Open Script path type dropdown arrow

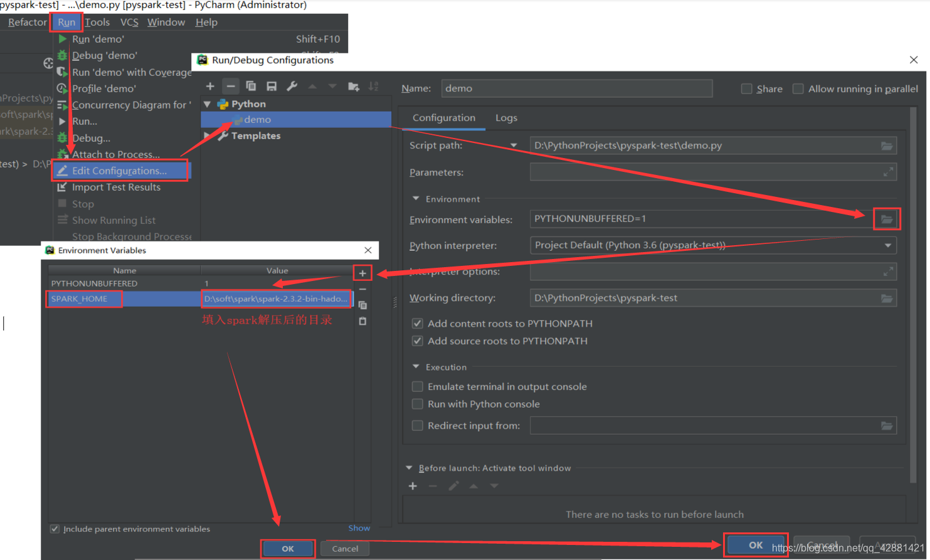(x=514, y=145)
